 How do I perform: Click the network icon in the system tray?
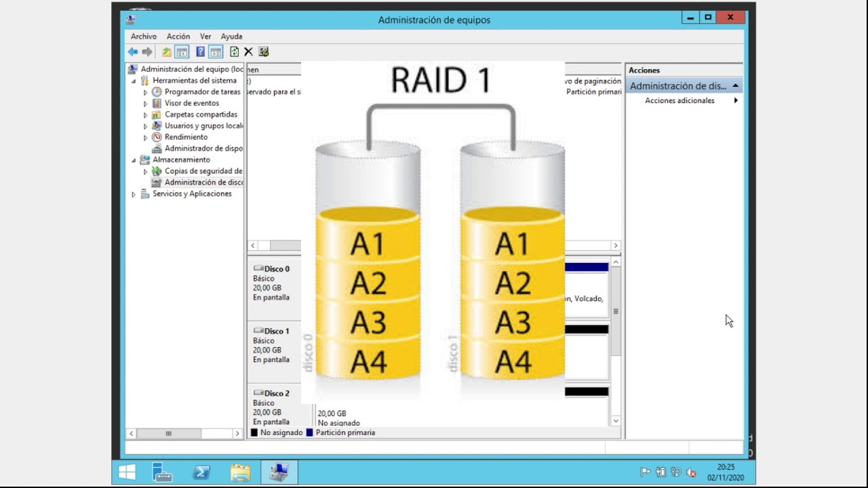pyautogui.click(x=676, y=472)
